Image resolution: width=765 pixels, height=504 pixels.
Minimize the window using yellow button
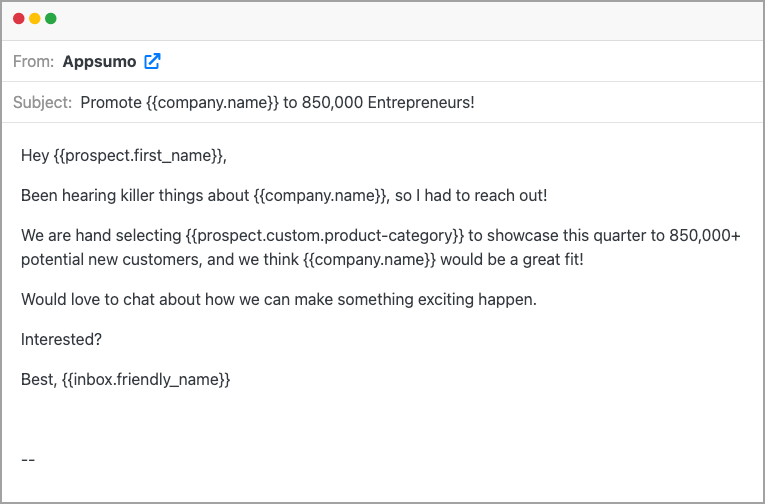(35, 18)
